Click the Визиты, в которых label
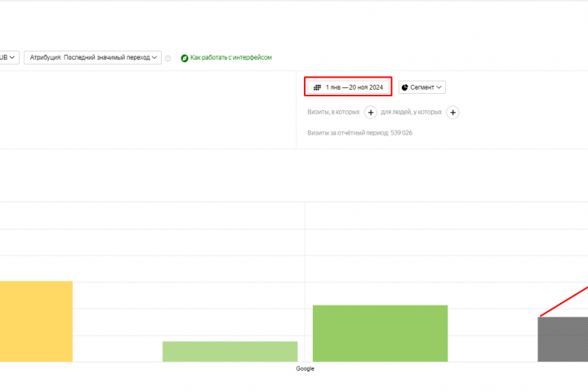The image size is (588, 392). coord(333,112)
